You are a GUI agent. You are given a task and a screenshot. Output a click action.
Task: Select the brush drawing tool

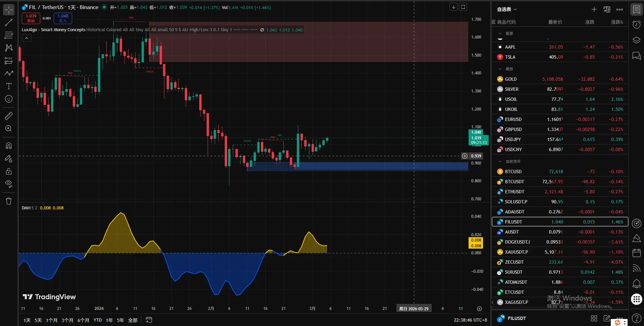point(9,73)
